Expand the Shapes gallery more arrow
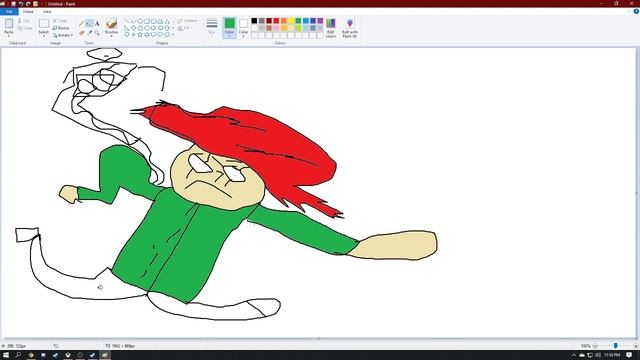 (x=173, y=34)
